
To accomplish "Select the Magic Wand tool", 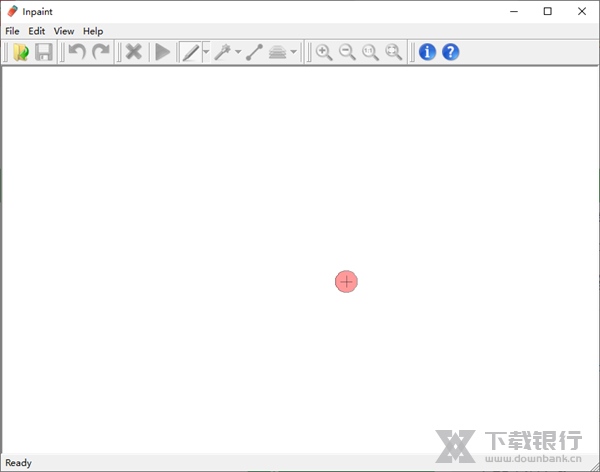I will click(x=222, y=52).
